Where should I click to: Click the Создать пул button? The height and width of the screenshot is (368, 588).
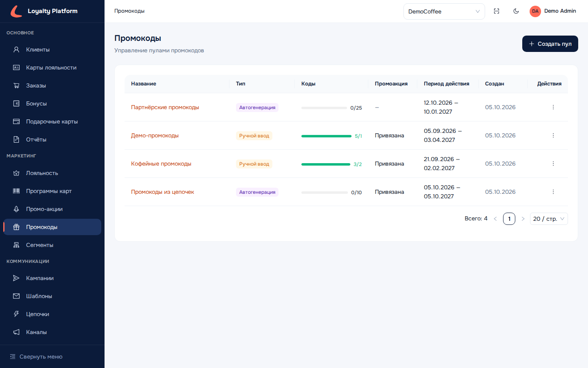point(550,44)
